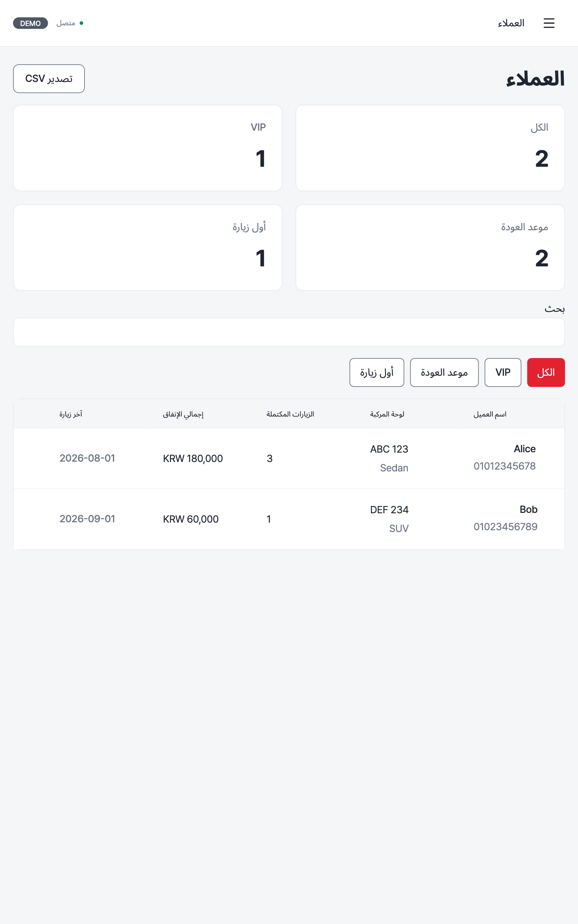Focus the بحث search input field
The height and width of the screenshot is (924, 578).
tap(289, 332)
